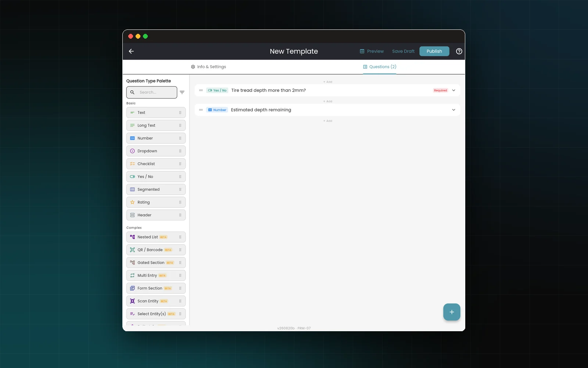Image resolution: width=588 pixels, height=368 pixels.
Task: Select the Nested List icon
Action: 132,237
